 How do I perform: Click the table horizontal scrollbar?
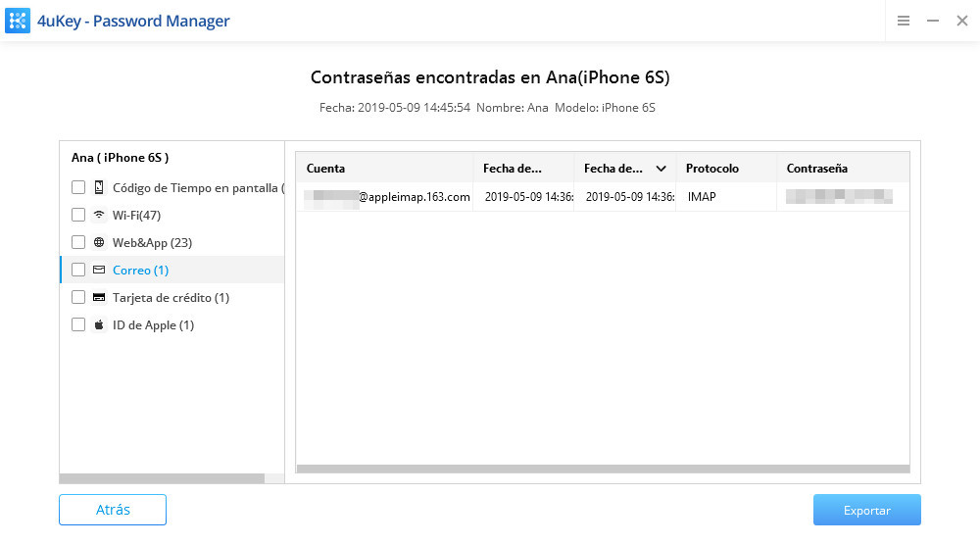click(x=603, y=469)
